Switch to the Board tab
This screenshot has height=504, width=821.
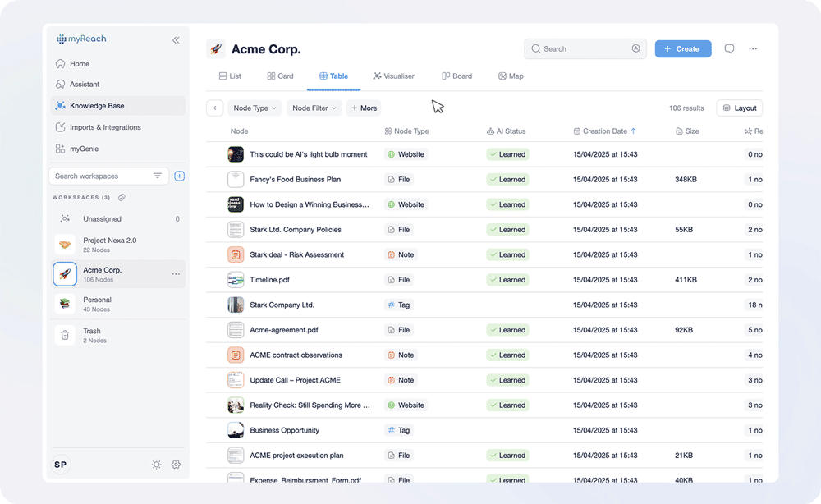click(456, 76)
